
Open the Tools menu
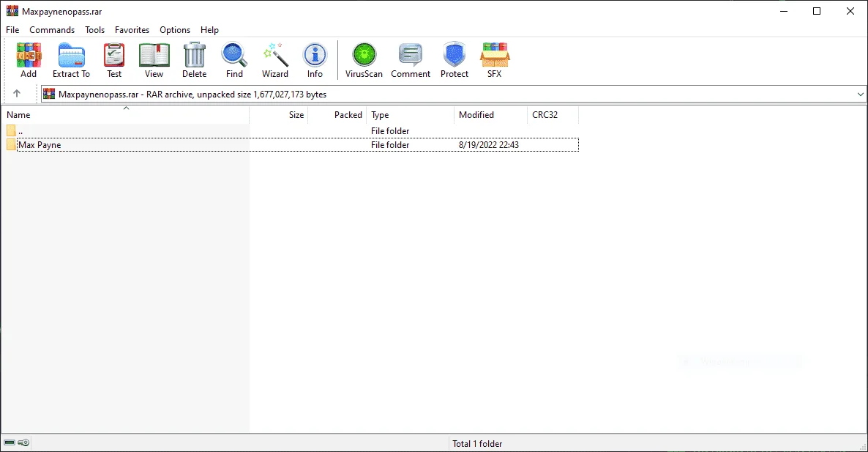tap(94, 30)
